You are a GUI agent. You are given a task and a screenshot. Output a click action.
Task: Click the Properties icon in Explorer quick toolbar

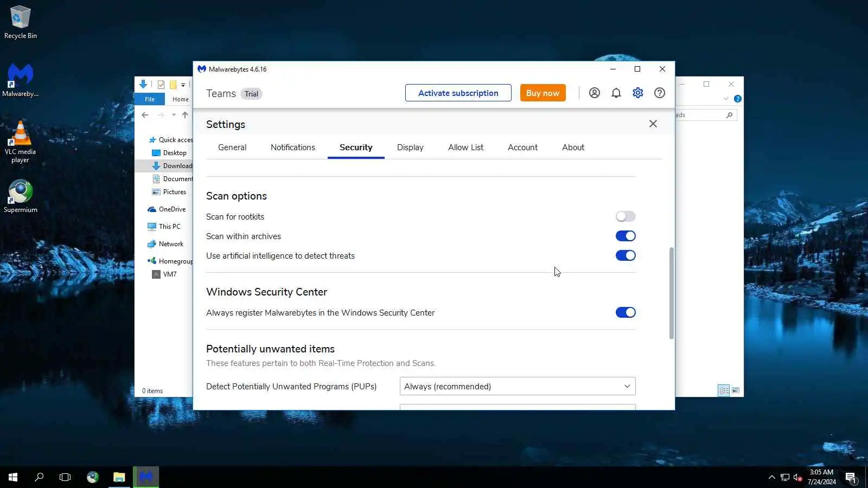(x=161, y=85)
